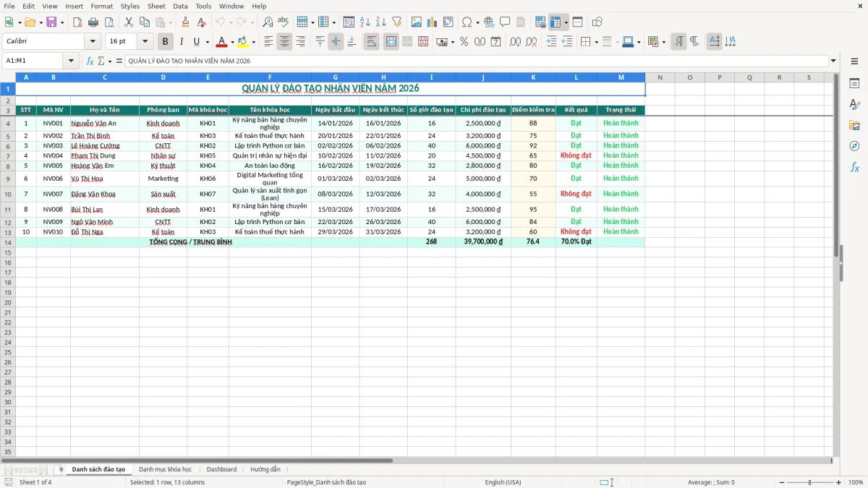
Task: Insert a comment bubble
Action: coord(505,22)
